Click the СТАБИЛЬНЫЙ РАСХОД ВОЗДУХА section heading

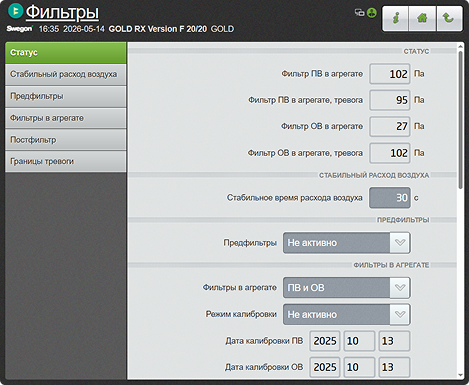[374, 175]
